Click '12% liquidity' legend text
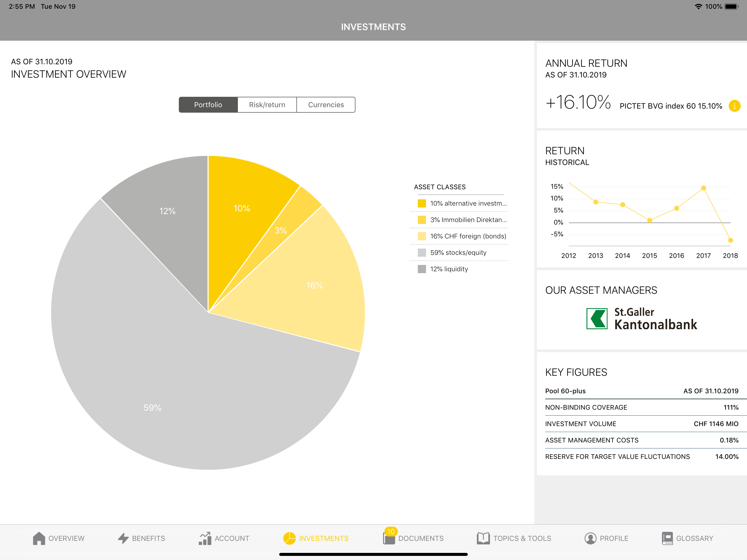747x560 pixels. [449, 269]
